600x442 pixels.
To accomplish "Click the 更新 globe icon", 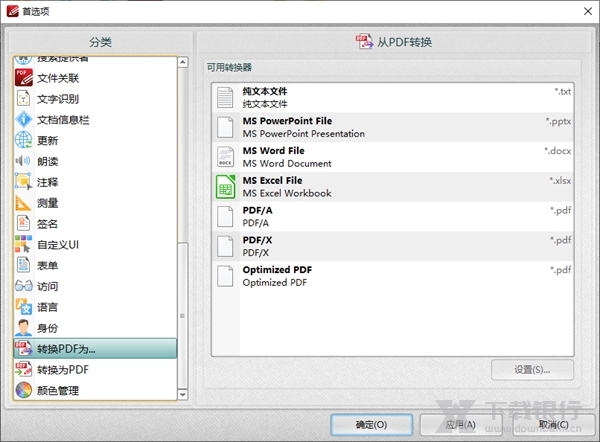I will click(x=24, y=140).
